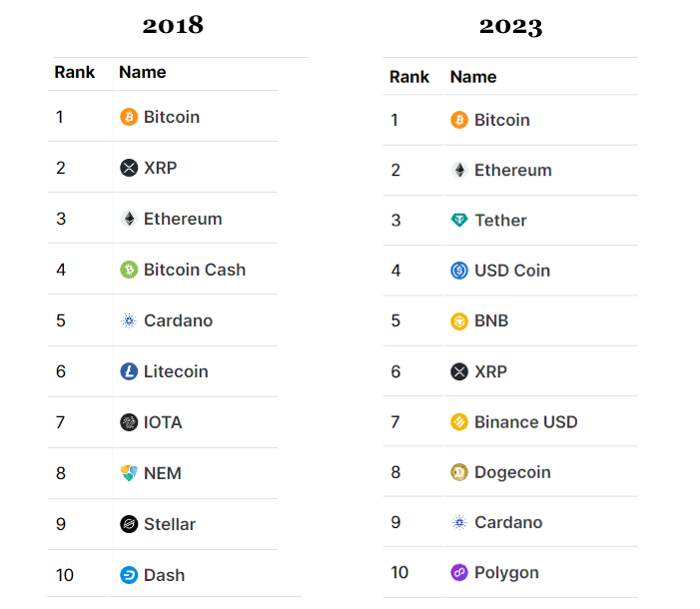Click the Litecoin blue icon
The width and height of the screenshot is (700, 609).
(x=129, y=371)
